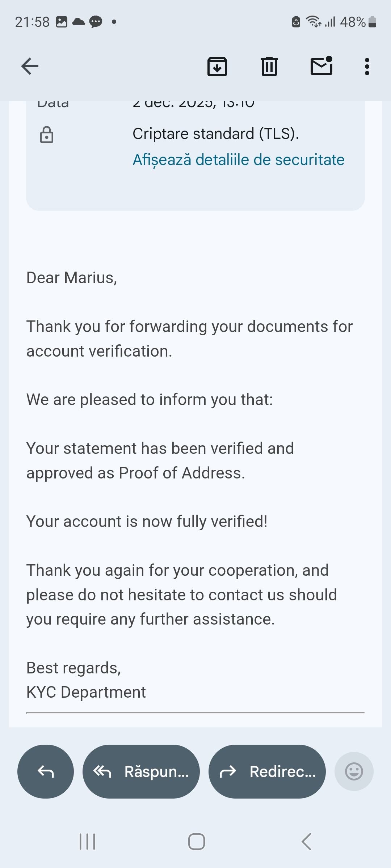This screenshot has height=868, width=391.
Task: Open Android recent apps
Action: pyautogui.click(x=87, y=842)
